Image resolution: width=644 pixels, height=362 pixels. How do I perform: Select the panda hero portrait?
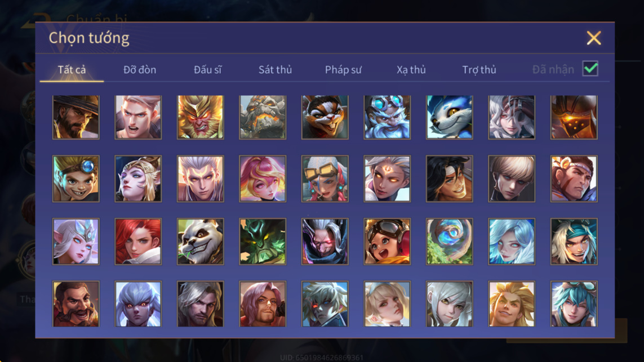(x=201, y=242)
